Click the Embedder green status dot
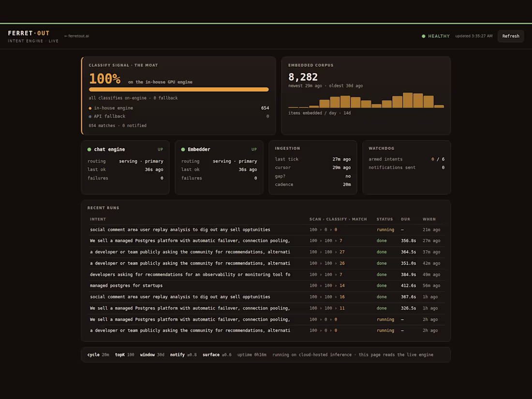Viewport: 532px width, 399px height. [x=183, y=149]
